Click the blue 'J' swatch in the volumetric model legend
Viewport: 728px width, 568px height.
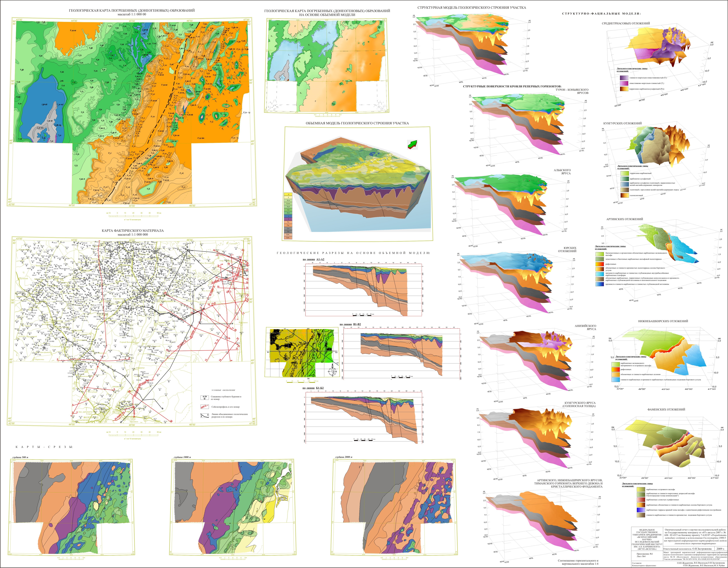[x=288, y=216]
